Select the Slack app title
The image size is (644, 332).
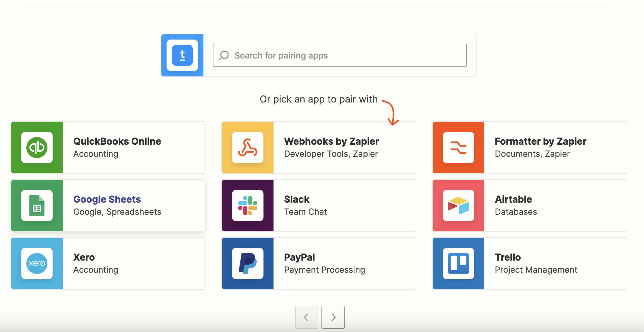click(x=297, y=199)
